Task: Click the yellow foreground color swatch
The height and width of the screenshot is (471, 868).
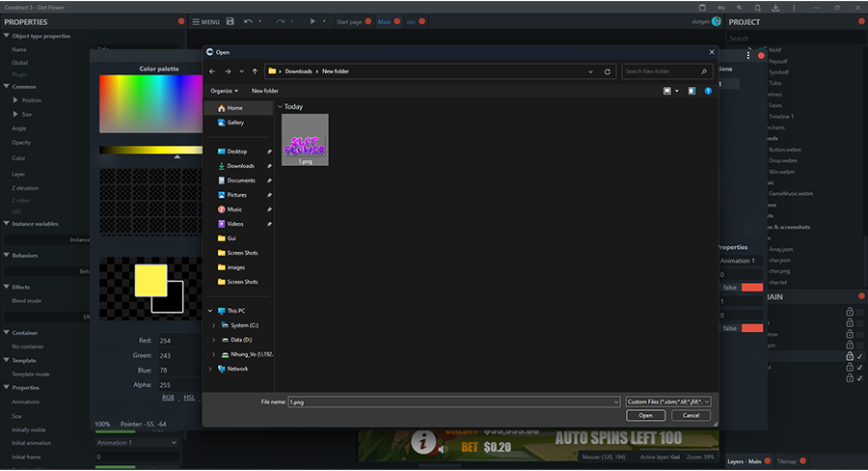Action: click(149, 279)
